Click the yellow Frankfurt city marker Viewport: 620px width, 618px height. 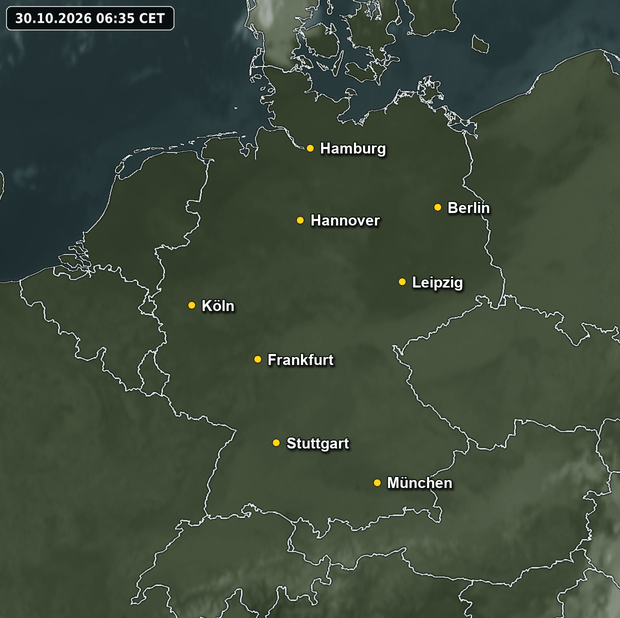coord(258,359)
